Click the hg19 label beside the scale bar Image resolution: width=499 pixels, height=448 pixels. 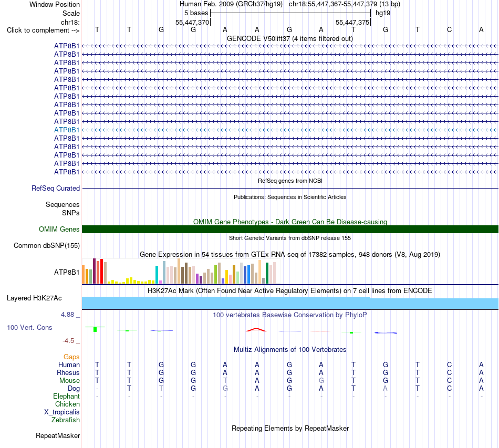[383, 13]
